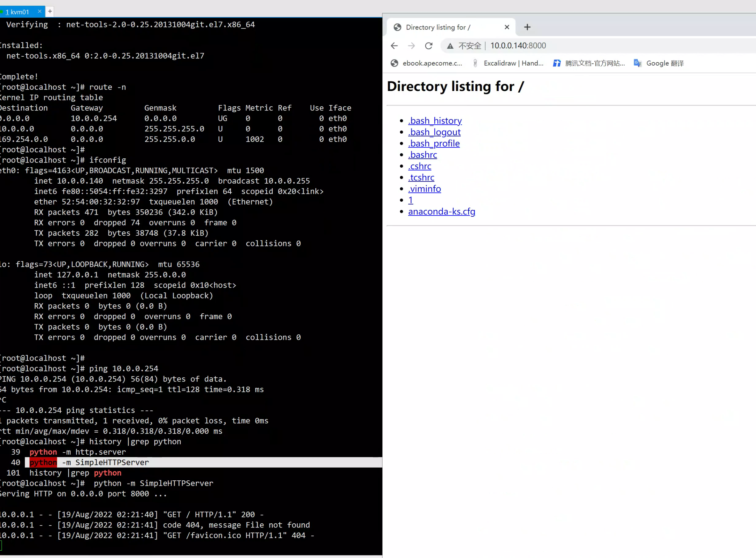Viewport: 756px width, 558px height.
Task: Click highlighted SimpleHTTPServer history line
Action: 112,463
